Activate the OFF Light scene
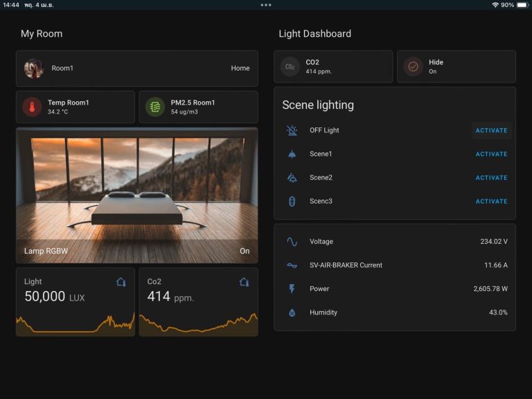This screenshot has width=532, height=399. point(491,131)
